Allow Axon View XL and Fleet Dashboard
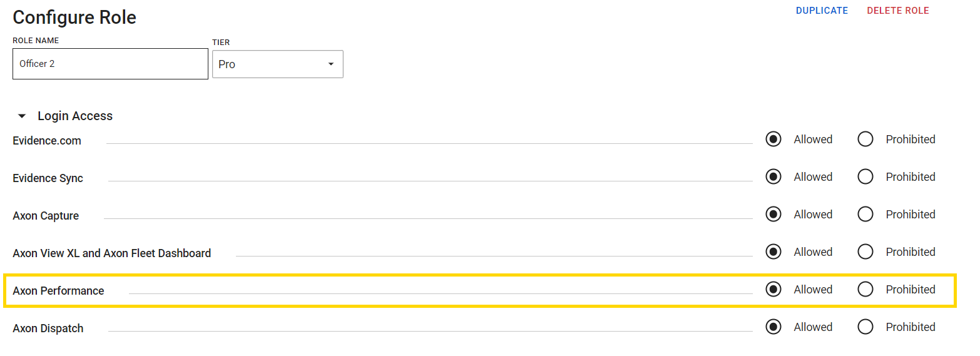980x356 pixels. (x=773, y=252)
